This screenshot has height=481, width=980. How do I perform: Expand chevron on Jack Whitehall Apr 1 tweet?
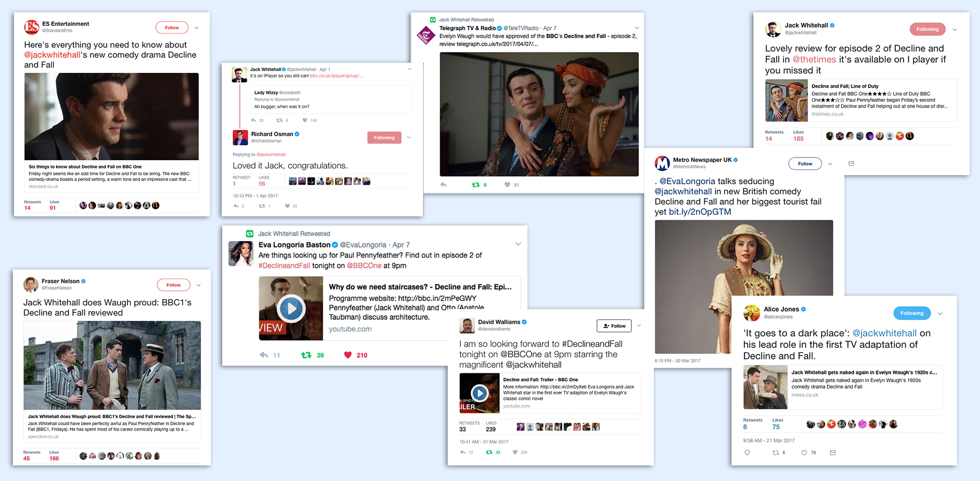(x=410, y=69)
